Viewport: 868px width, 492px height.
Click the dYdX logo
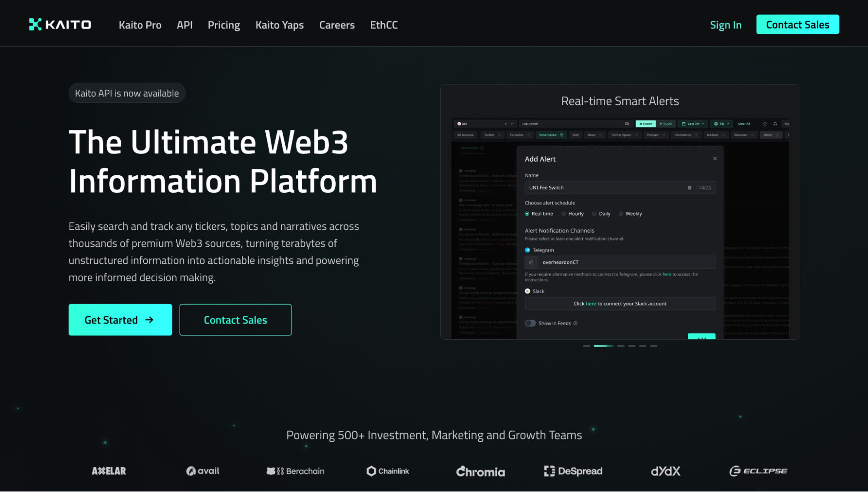point(666,471)
